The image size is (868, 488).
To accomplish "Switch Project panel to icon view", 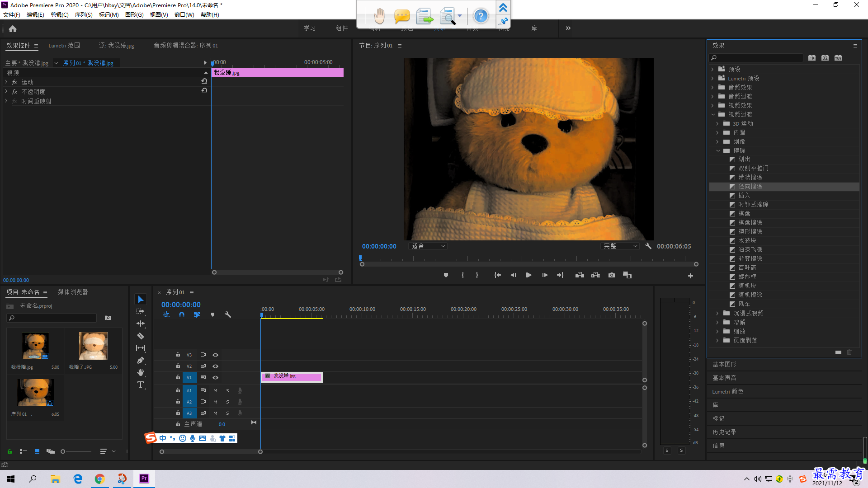I will [37, 451].
